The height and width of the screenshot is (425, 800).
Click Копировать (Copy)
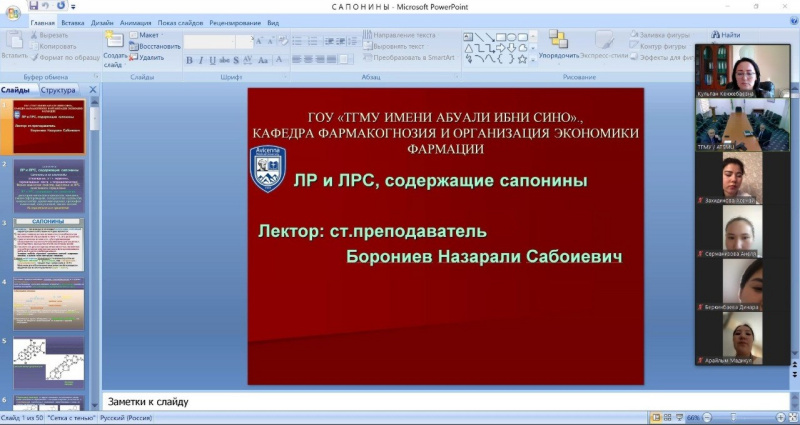point(53,46)
